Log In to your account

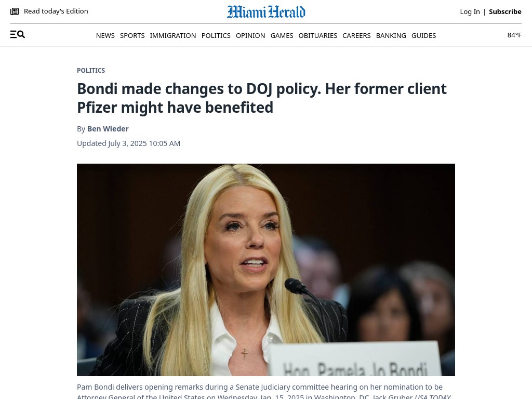(470, 11)
